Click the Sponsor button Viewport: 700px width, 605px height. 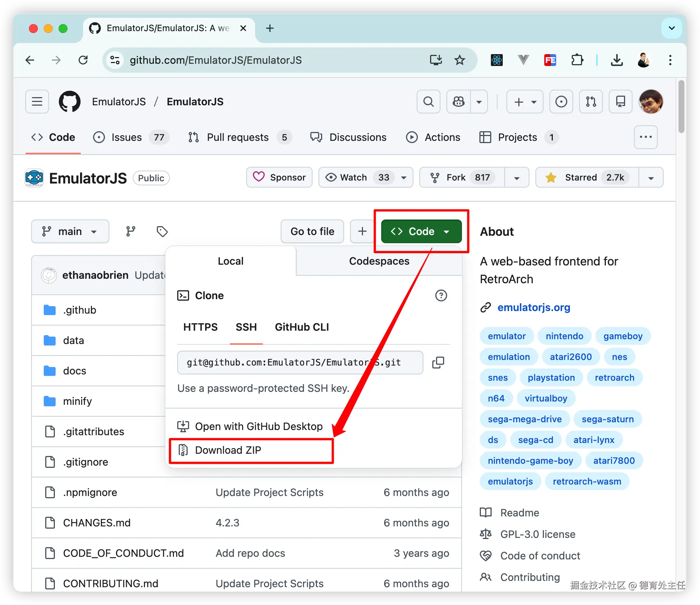(279, 178)
